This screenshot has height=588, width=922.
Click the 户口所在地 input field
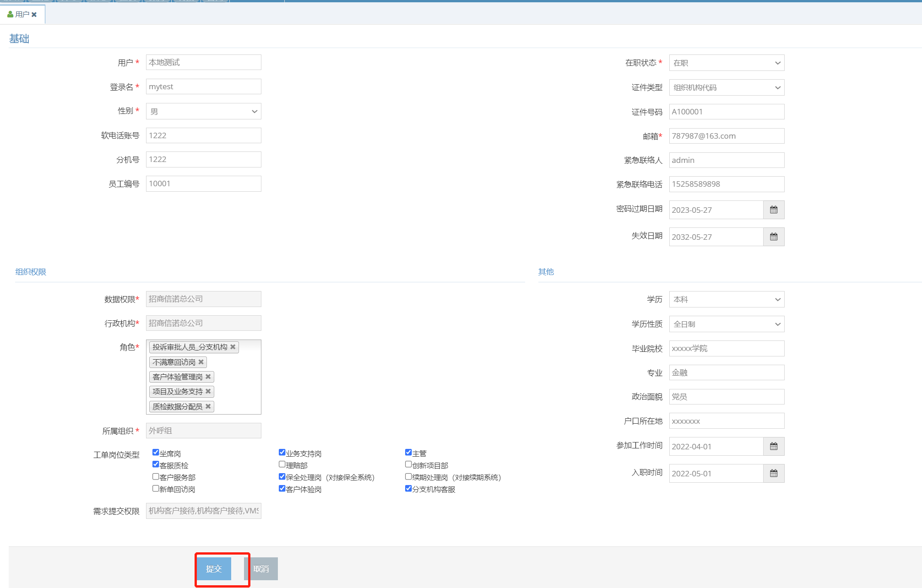[727, 421]
